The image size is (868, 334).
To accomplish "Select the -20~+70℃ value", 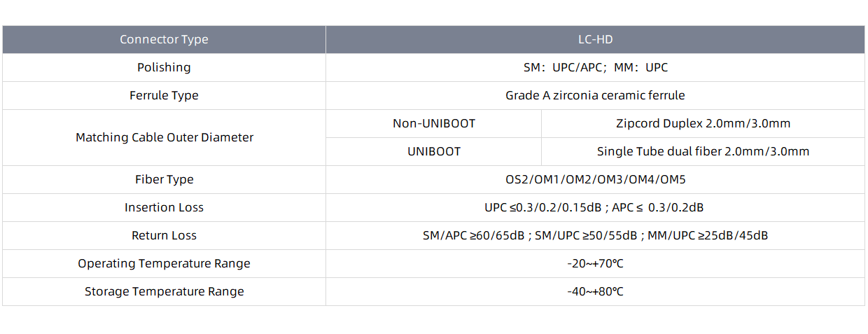I will coord(595,263).
